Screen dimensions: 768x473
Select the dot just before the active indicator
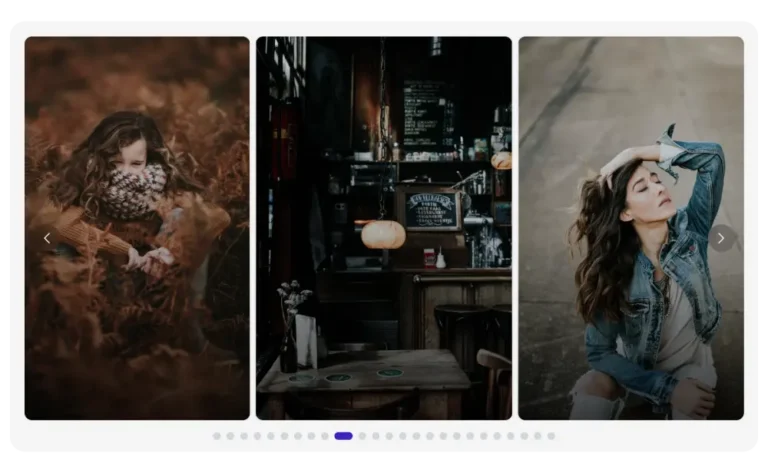[325, 436]
